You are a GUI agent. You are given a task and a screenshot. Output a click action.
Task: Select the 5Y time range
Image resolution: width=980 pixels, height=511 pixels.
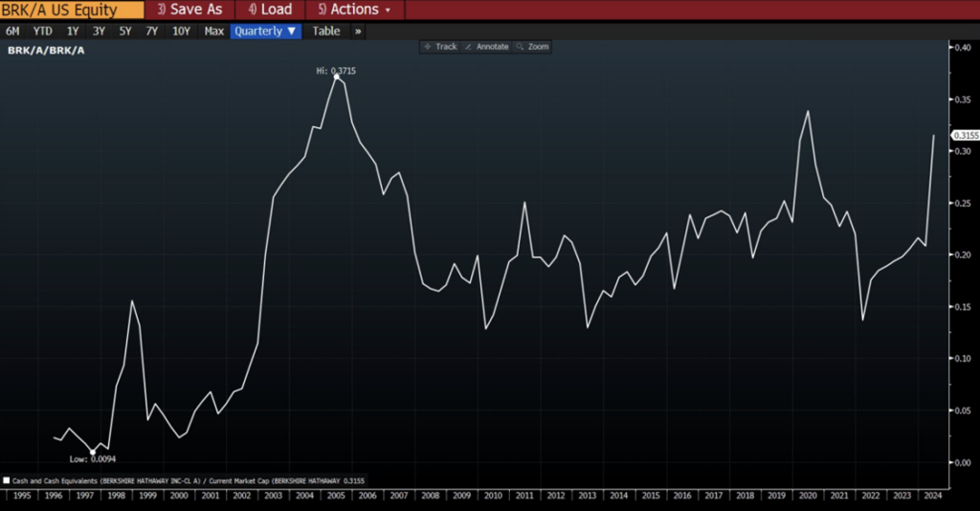[125, 31]
